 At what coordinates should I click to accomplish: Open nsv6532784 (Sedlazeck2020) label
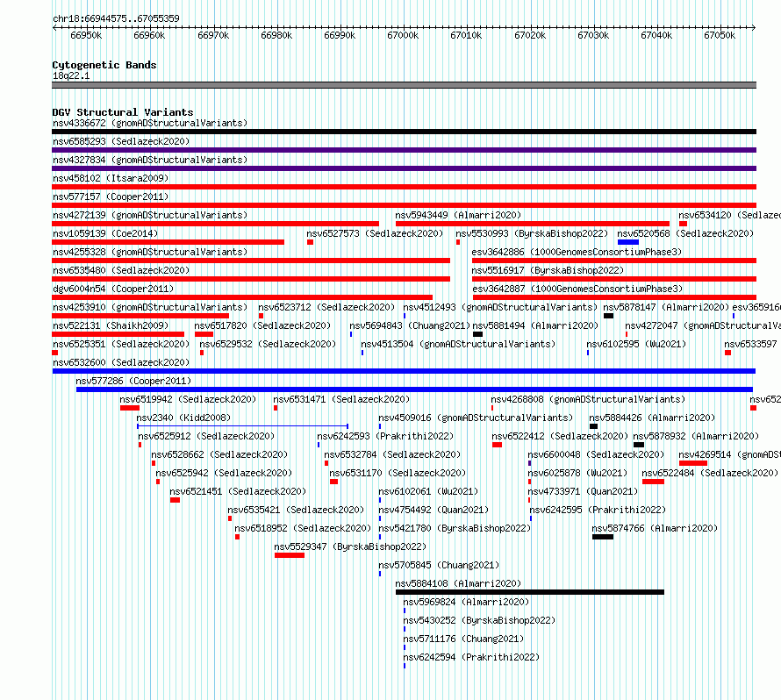(392, 454)
